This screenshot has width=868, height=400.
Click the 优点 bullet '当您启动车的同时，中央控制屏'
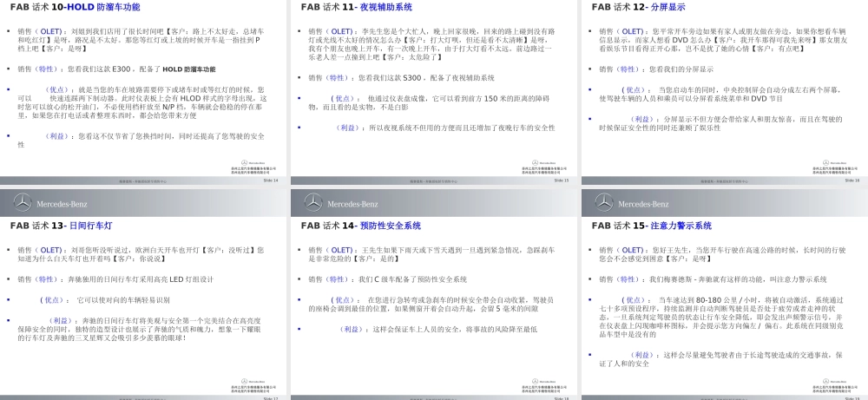[722, 94]
